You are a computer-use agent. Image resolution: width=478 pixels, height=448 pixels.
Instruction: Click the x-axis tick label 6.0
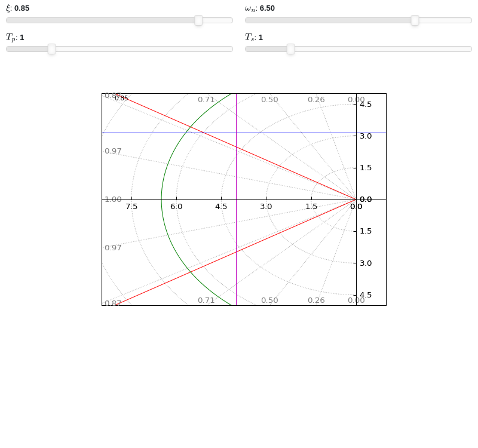[x=176, y=207]
